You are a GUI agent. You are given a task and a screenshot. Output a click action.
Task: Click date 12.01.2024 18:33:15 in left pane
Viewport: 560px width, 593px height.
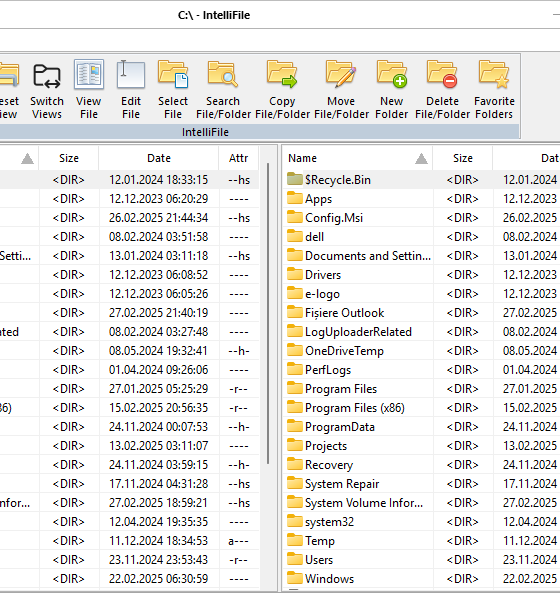(158, 180)
